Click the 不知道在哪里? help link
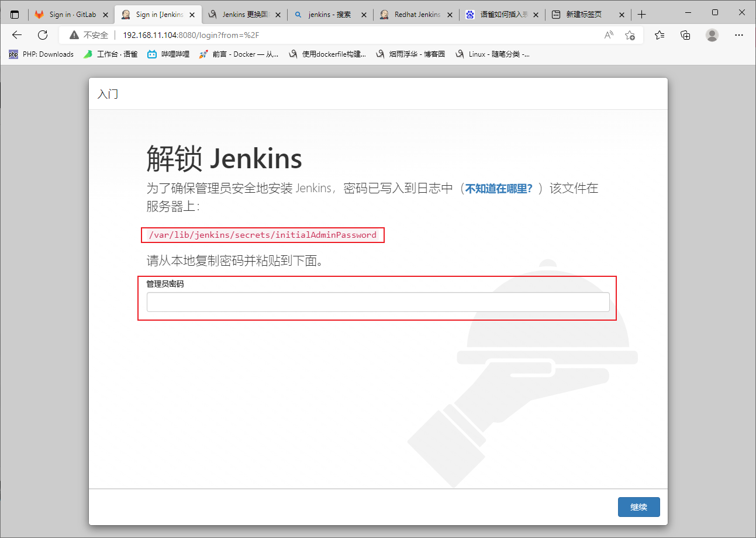This screenshot has width=756, height=538. 499,189
